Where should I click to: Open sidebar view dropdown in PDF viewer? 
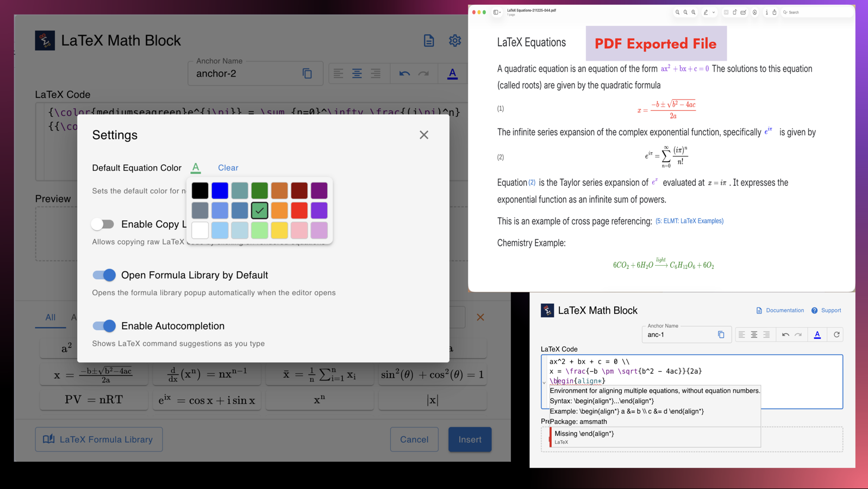click(497, 12)
